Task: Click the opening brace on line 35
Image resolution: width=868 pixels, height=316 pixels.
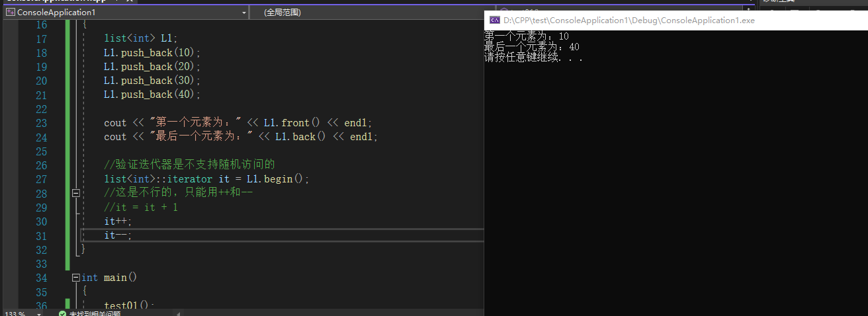Action: point(85,292)
